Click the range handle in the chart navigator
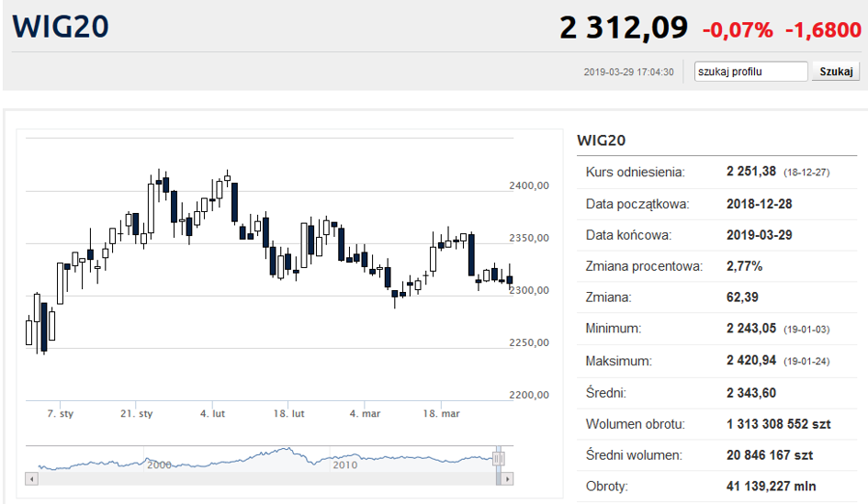 tap(499, 458)
